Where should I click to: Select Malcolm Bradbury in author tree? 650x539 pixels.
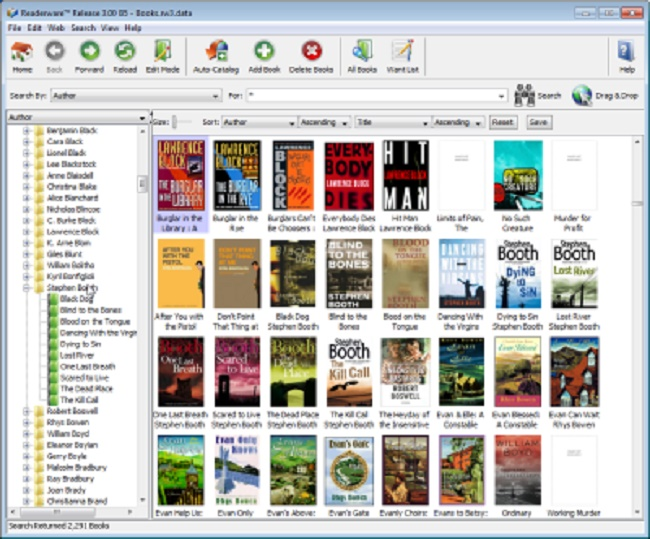(x=77, y=468)
